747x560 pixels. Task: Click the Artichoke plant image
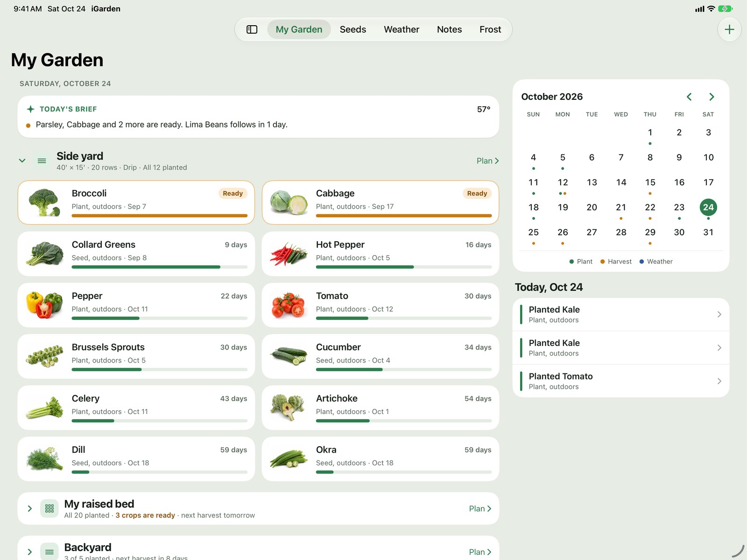(289, 408)
